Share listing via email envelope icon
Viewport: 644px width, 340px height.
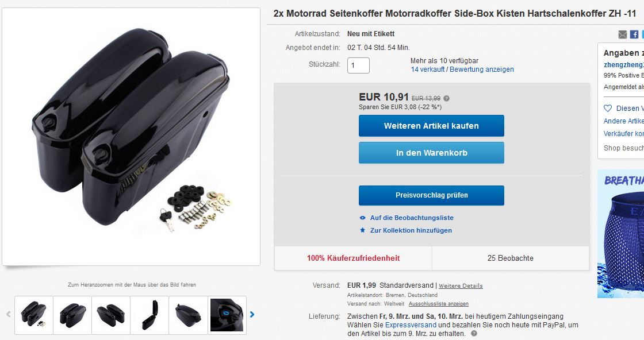[622, 34]
